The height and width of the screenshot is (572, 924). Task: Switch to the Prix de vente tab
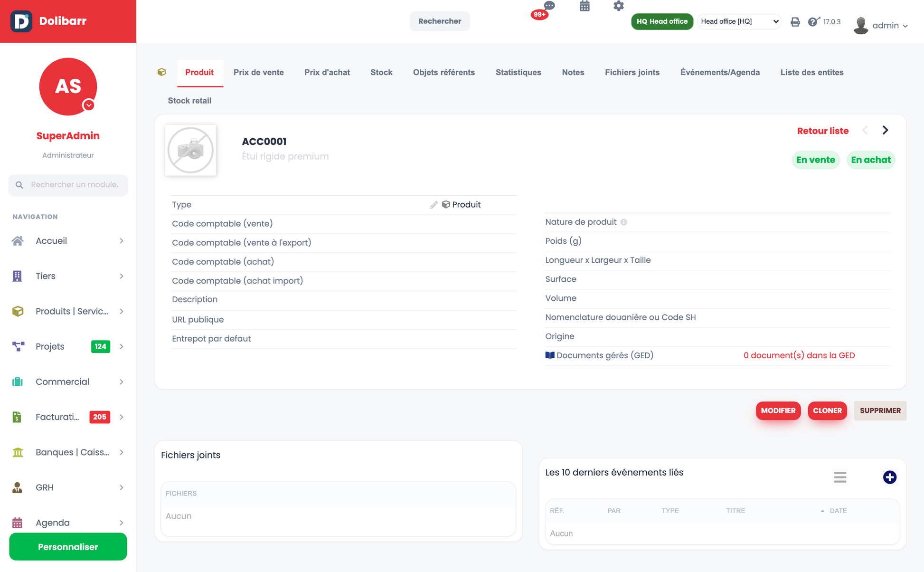click(x=258, y=72)
